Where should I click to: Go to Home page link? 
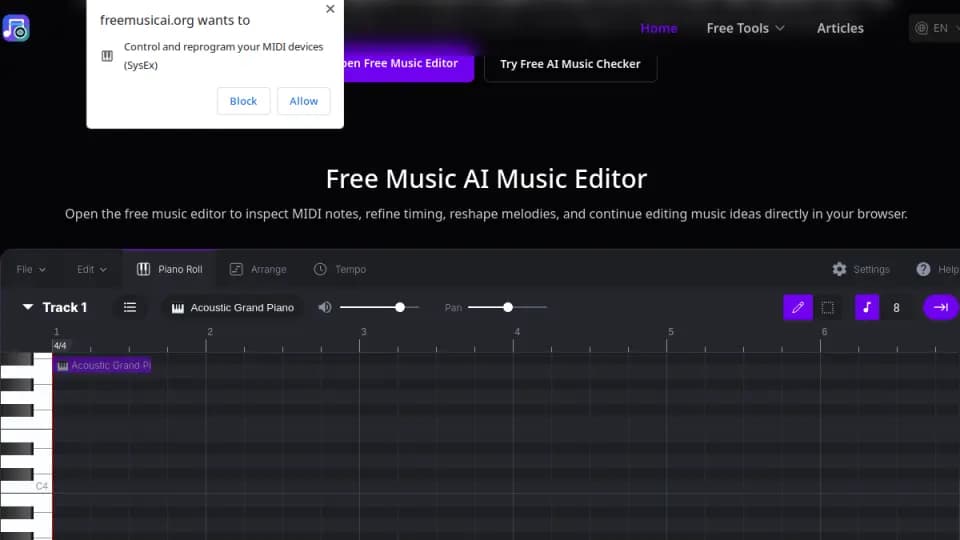click(x=659, y=28)
